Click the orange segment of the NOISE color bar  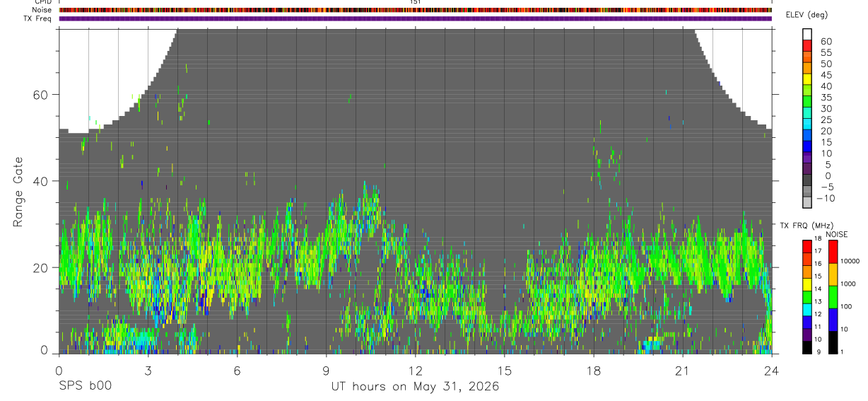coord(833,274)
